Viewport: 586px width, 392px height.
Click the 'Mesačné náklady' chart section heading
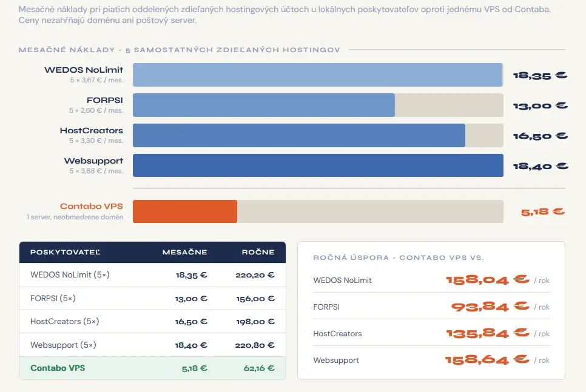coord(179,50)
